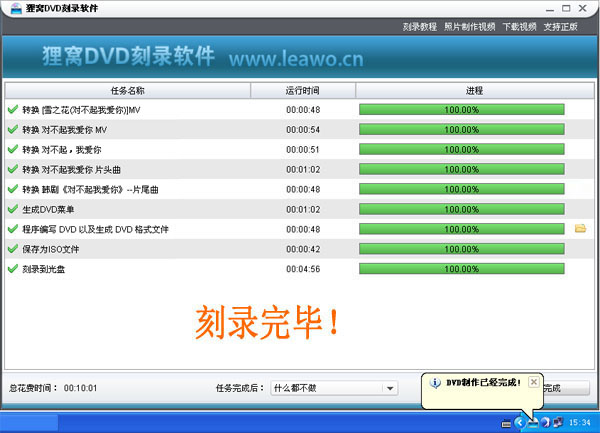
Task: Click the 完成 button
Action: [566, 389]
